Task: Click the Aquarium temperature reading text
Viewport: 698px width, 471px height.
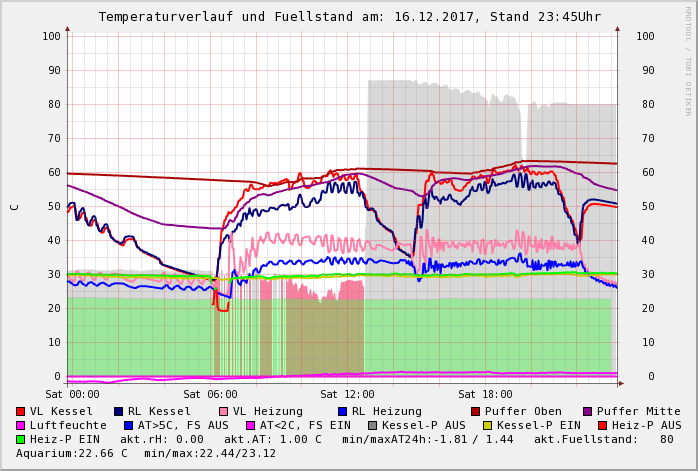Action: pyautogui.click(x=72, y=453)
